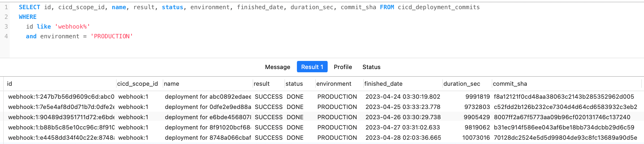Screen dimensions: 644x144
Task: Click the commit_sha column header
Action: click(510, 84)
